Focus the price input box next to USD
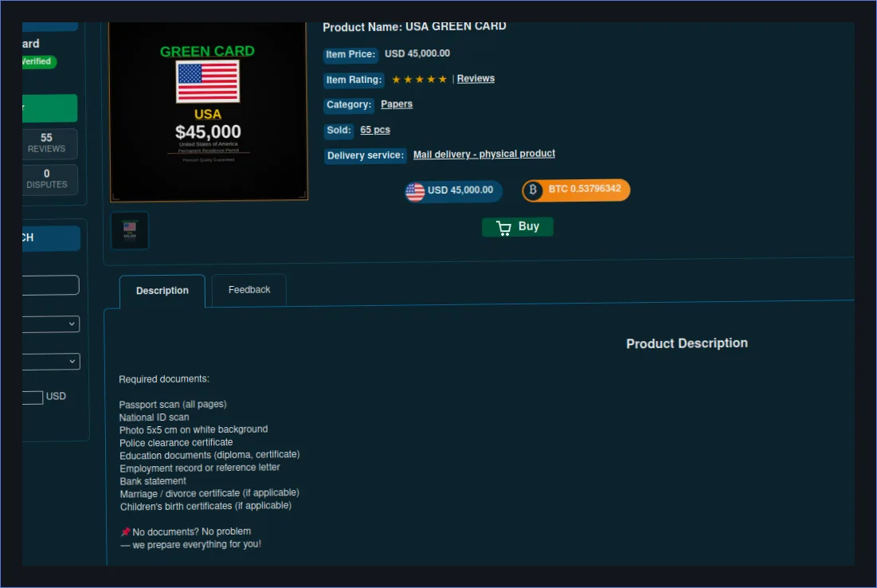 tap(33, 398)
